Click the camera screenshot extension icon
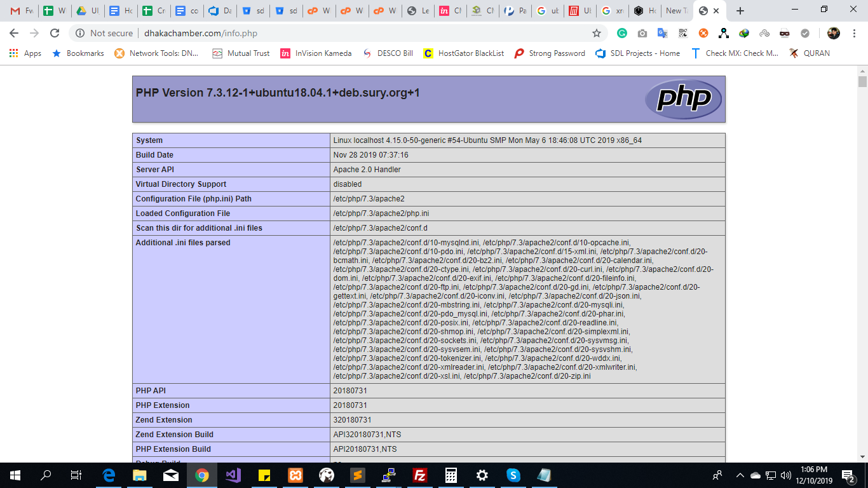This screenshot has width=868, height=488. (x=642, y=33)
